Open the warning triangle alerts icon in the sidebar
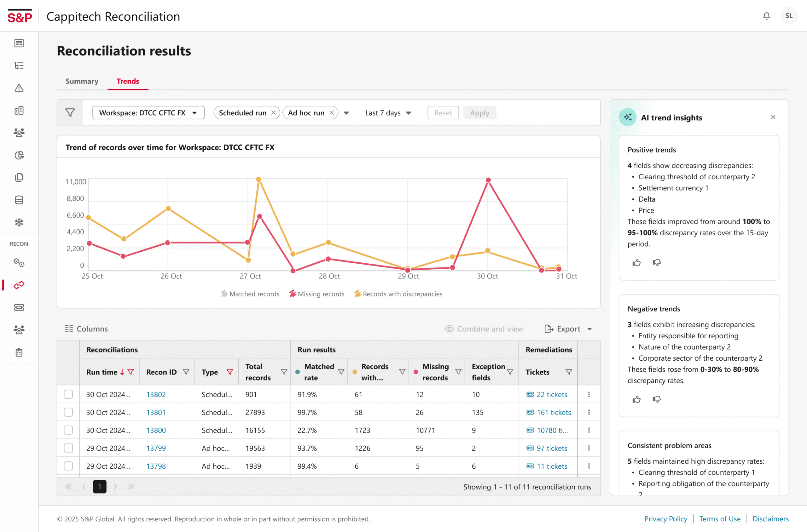The height and width of the screenshot is (532, 807). 19,88
